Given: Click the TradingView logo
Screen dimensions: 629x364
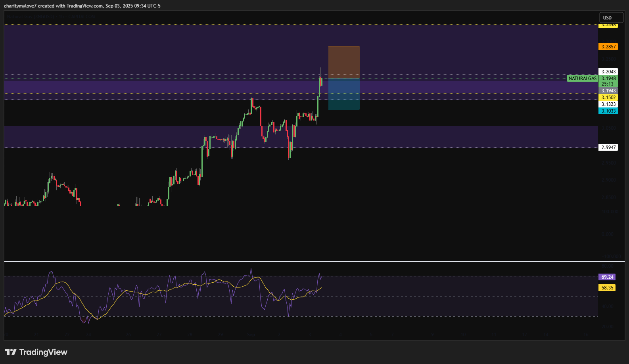Looking at the screenshot, I should 36,352.
